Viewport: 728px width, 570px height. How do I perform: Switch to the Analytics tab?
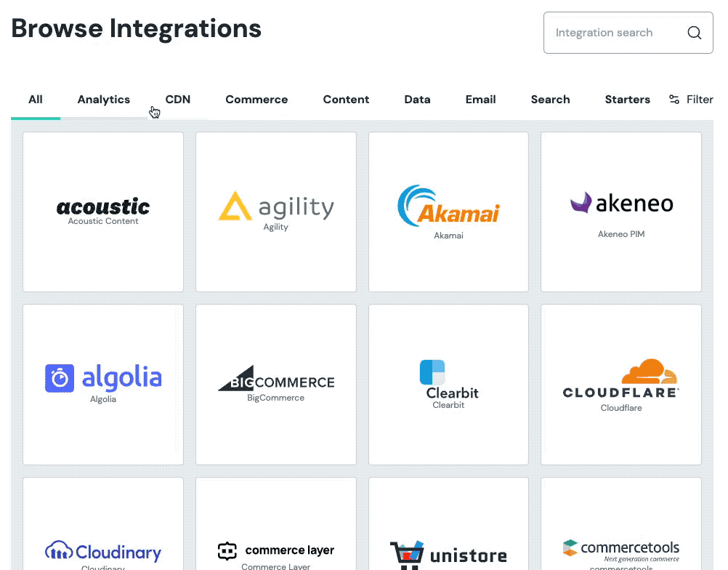click(103, 99)
